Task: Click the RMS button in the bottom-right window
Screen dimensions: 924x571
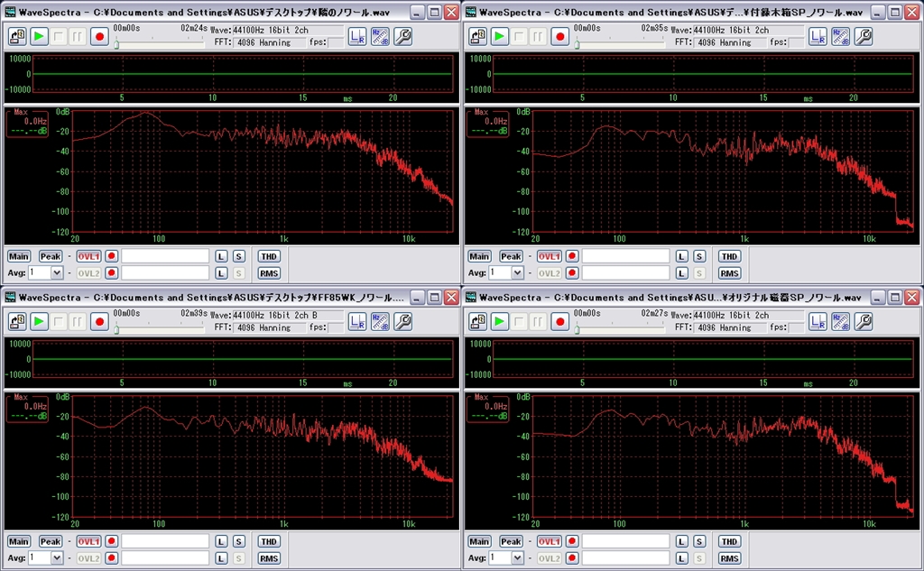Action: 729,557
